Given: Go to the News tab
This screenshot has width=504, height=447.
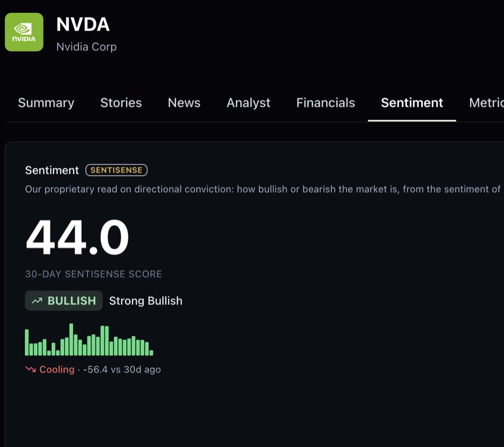Looking at the screenshot, I should tap(184, 103).
